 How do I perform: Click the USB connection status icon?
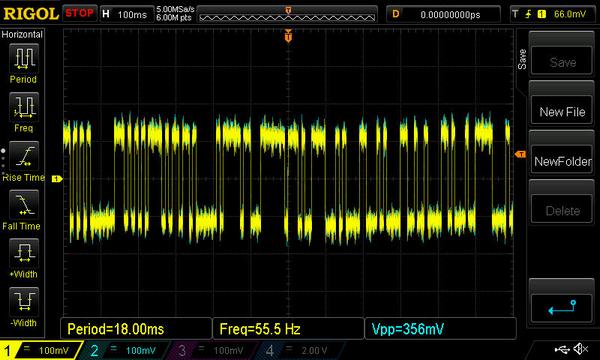[x=562, y=349]
